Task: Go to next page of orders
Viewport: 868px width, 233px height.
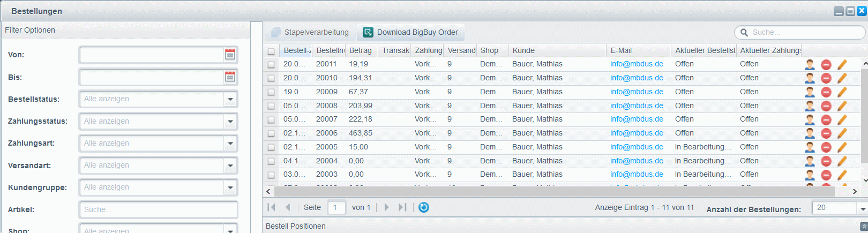Action: [x=386, y=207]
